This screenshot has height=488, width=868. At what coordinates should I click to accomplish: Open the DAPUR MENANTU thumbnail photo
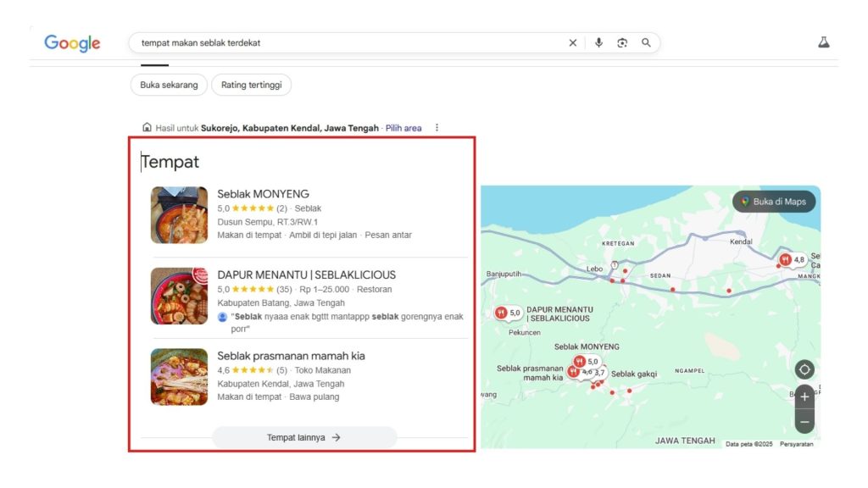point(179,297)
